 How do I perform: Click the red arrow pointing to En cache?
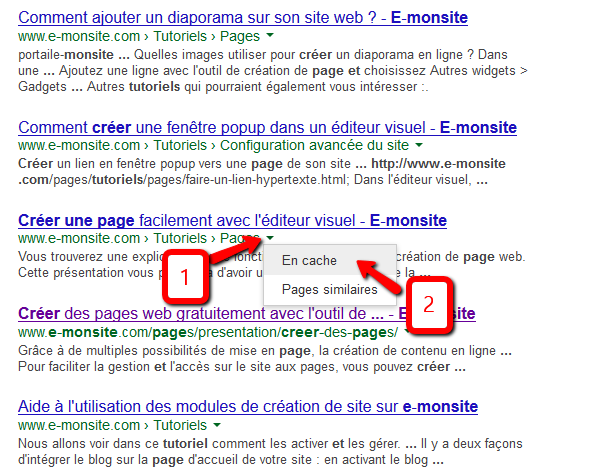pyautogui.click(x=378, y=277)
